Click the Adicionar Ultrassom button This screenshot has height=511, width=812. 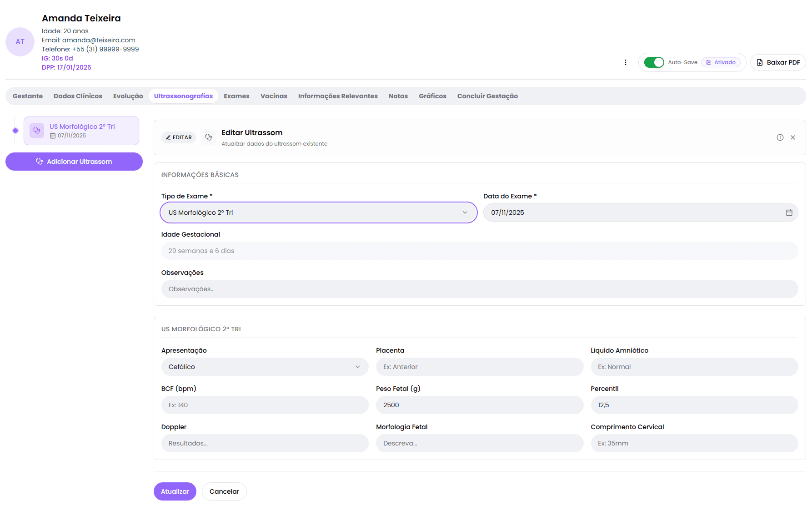(74, 162)
